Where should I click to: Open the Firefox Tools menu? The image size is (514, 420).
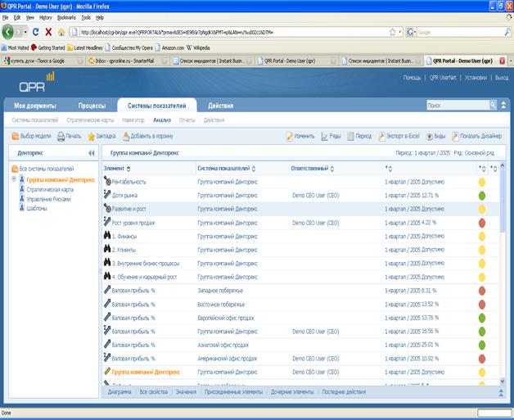[x=86, y=18]
